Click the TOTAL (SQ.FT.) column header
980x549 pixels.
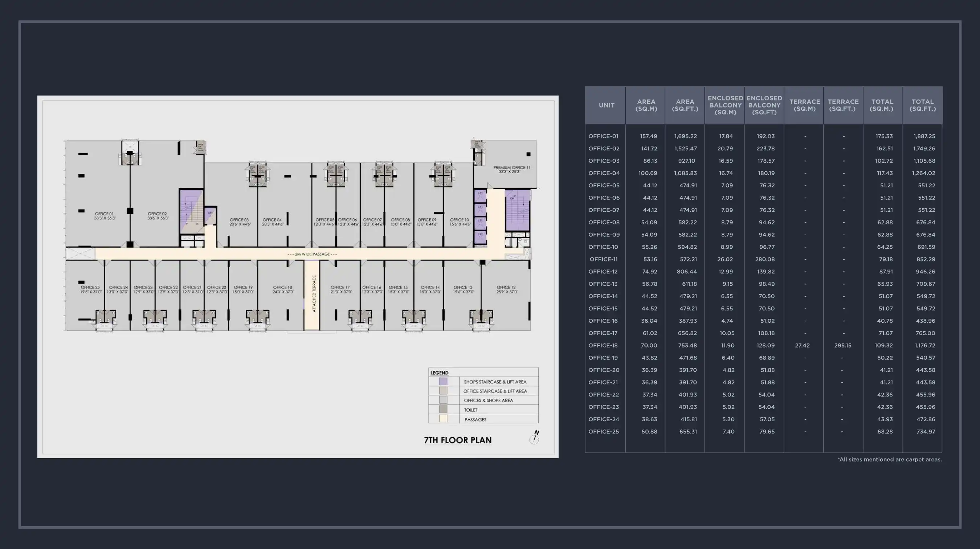click(923, 105)
